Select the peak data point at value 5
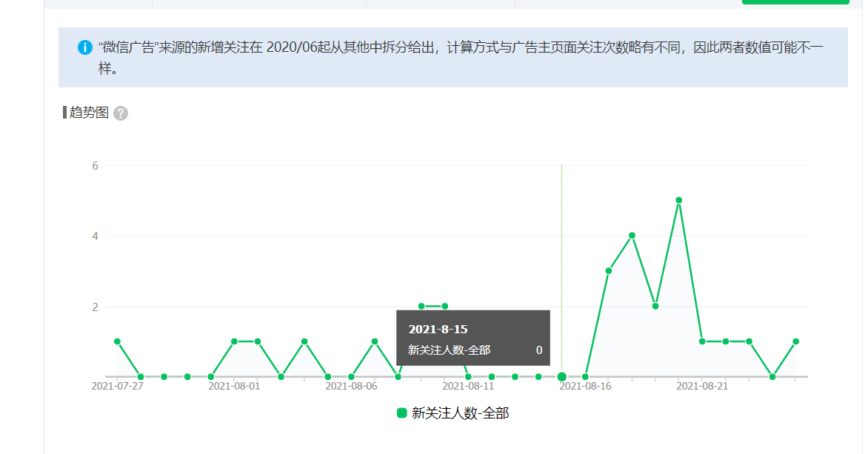 [x=678, y=200]
